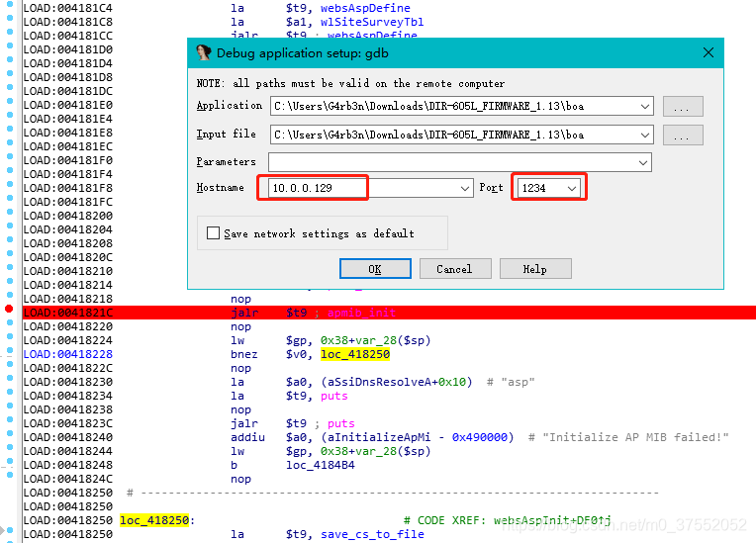Screen dimensions: 756x543
Task: Click the addiu instruction at 00418240
Action: coord(247,437)
